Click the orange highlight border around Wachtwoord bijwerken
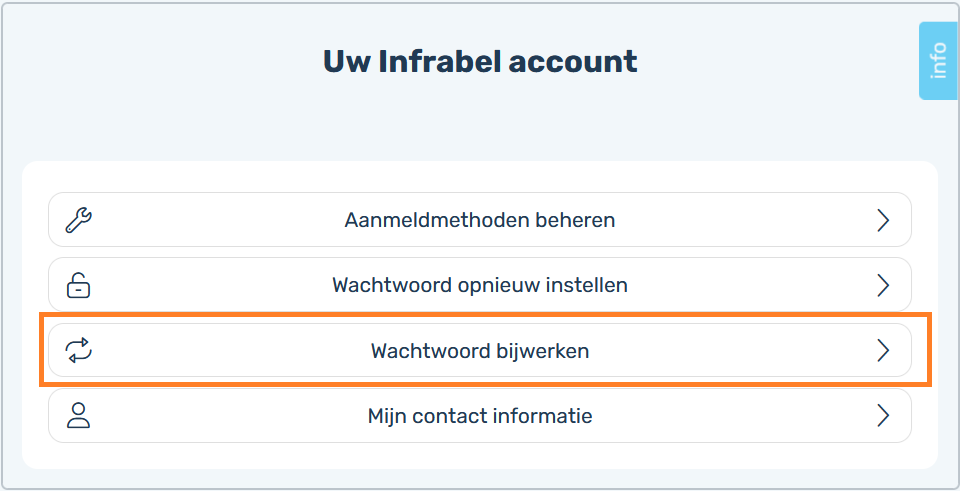 tap(486, 314)
